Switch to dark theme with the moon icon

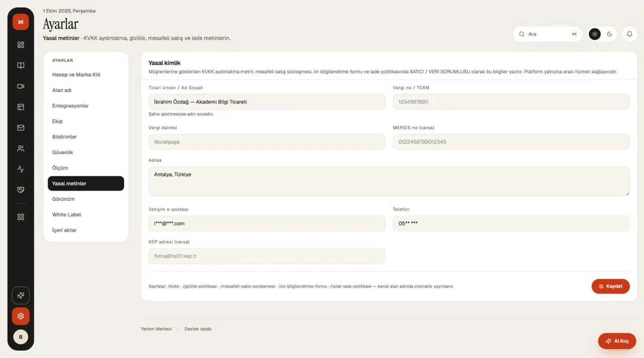[x=610, y=34]
